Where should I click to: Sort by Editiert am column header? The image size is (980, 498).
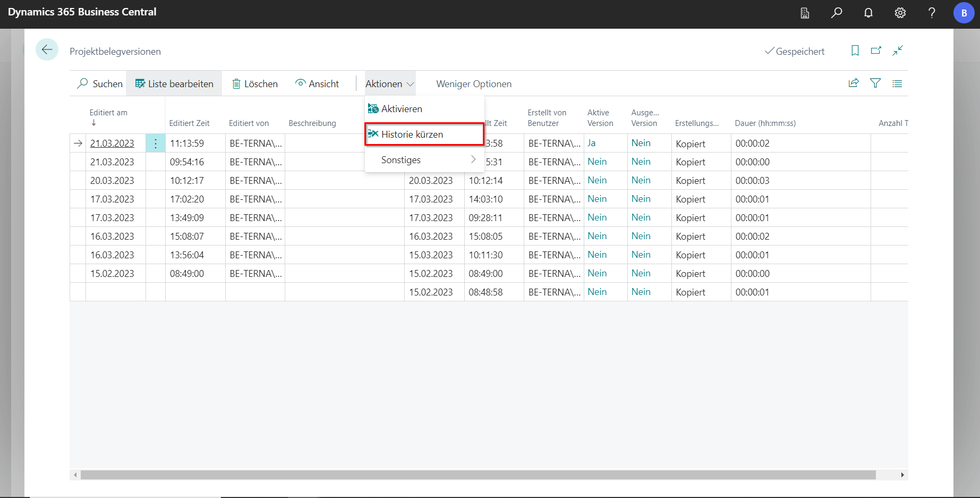[x=108, y=113]
